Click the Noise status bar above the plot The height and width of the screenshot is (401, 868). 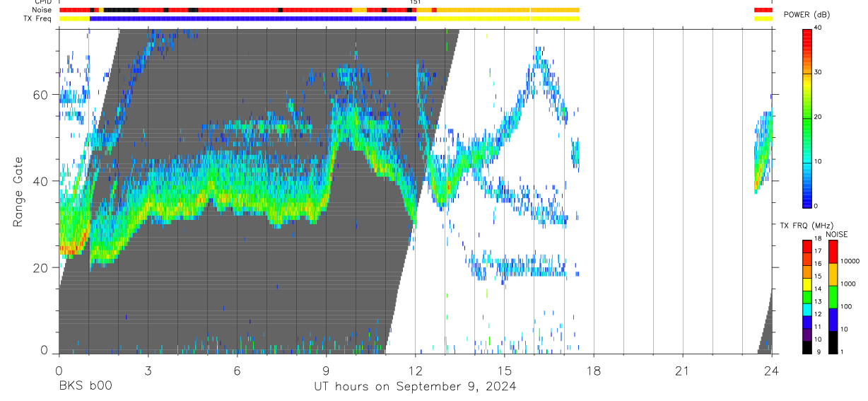coord(319,10)
